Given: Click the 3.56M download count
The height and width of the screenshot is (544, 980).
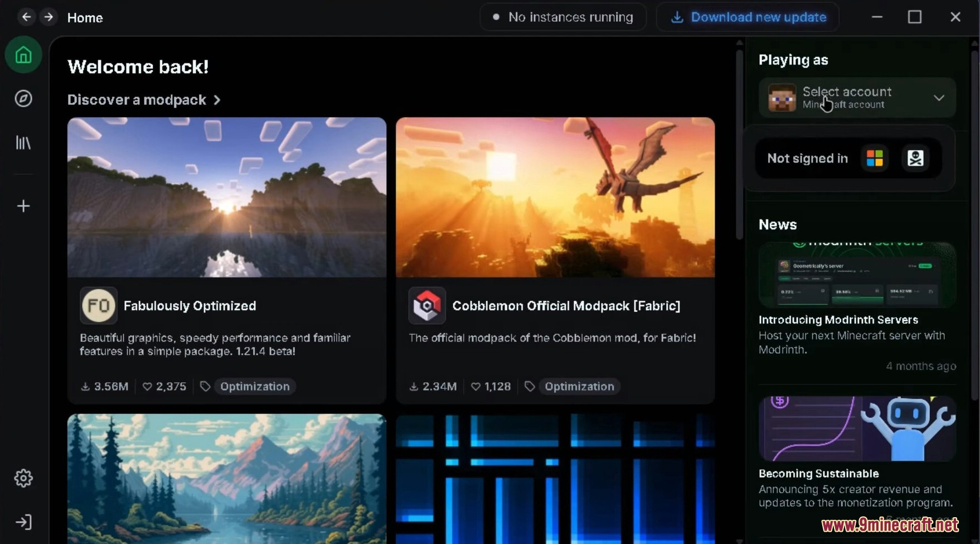Looking at the screenshot, I should point(111,387).
